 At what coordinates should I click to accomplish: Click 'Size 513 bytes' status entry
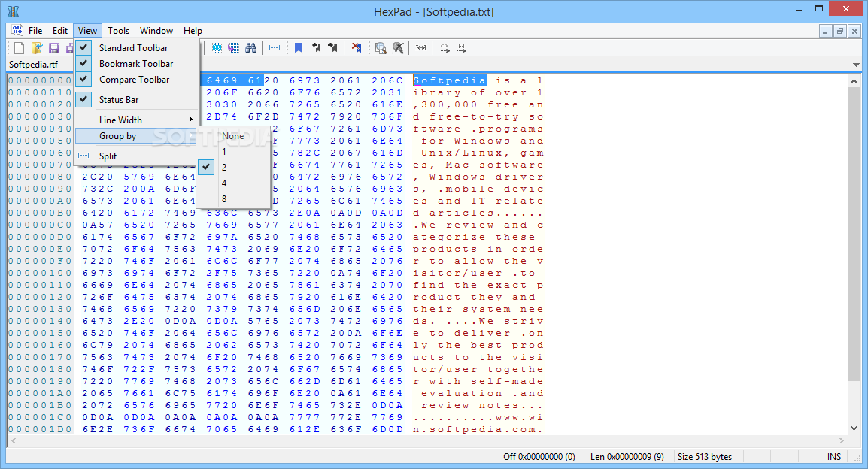tap(705, 457)
